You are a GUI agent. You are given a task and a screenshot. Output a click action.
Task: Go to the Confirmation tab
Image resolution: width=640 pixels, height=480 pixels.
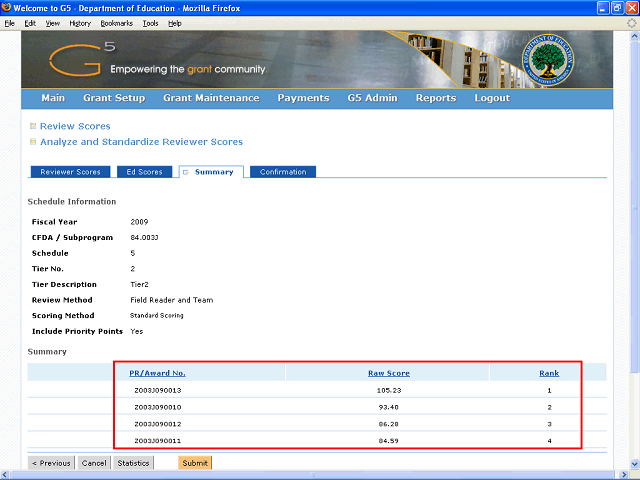pos(283,172)
